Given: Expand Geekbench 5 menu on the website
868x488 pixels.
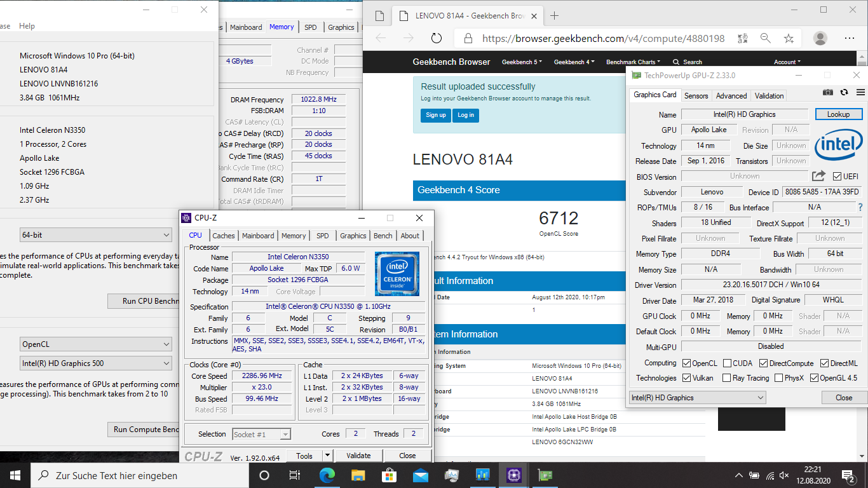Looking at the screenshot, I should coord(522,62).
